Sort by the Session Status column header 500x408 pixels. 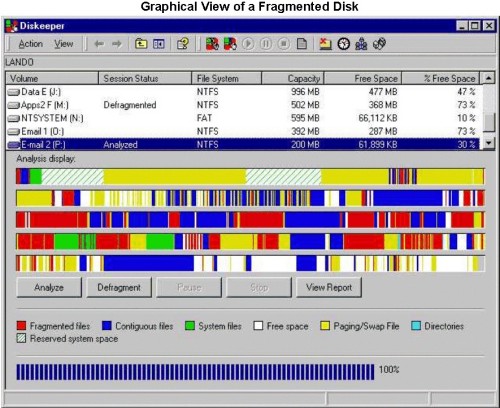point(145,78)
